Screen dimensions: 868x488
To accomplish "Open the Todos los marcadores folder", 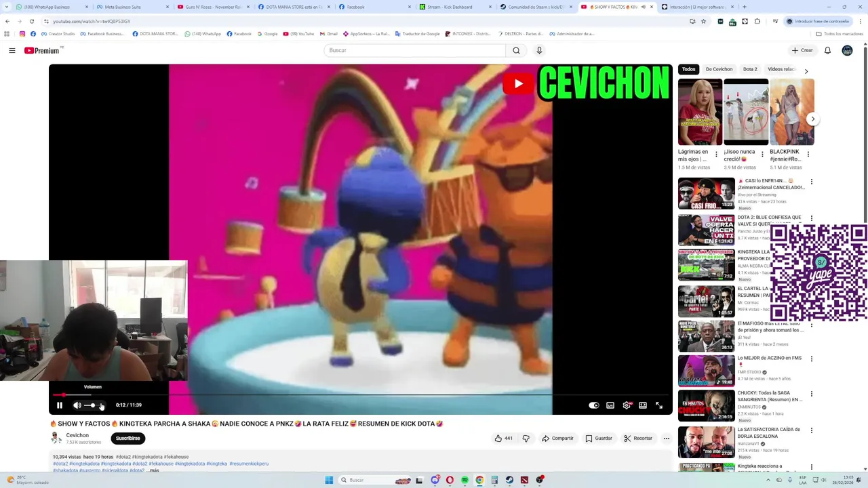I will pyautogui.click(x=840, y=34).
